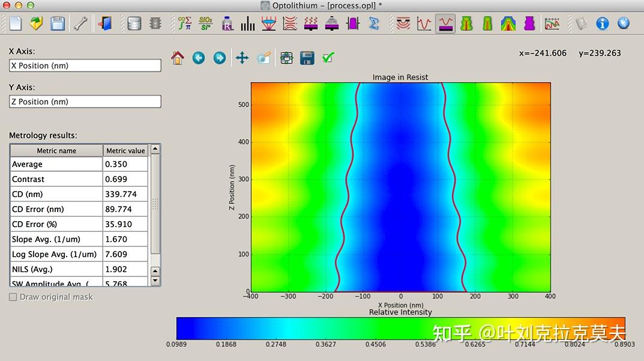Click the metrology table scrollbar thumb

click(155, 204)
